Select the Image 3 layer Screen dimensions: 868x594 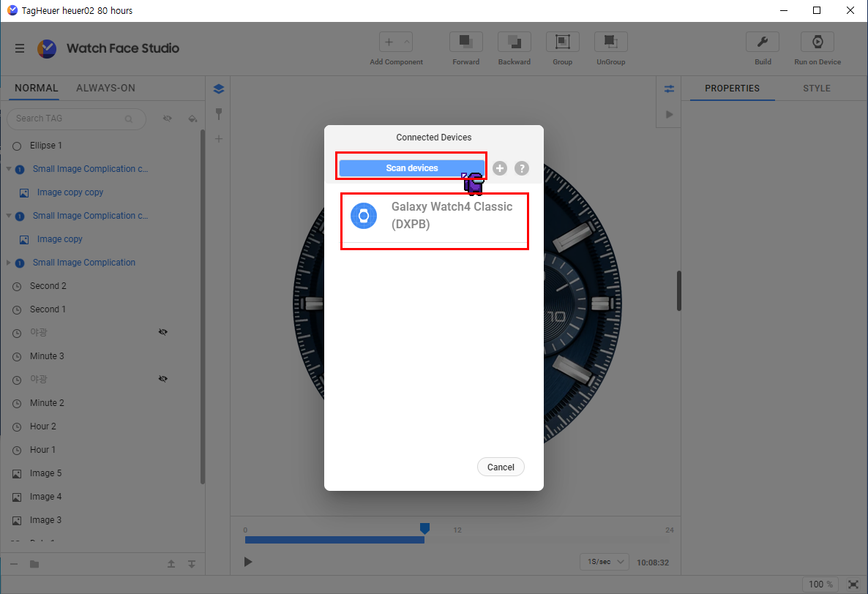coord(46,520)
